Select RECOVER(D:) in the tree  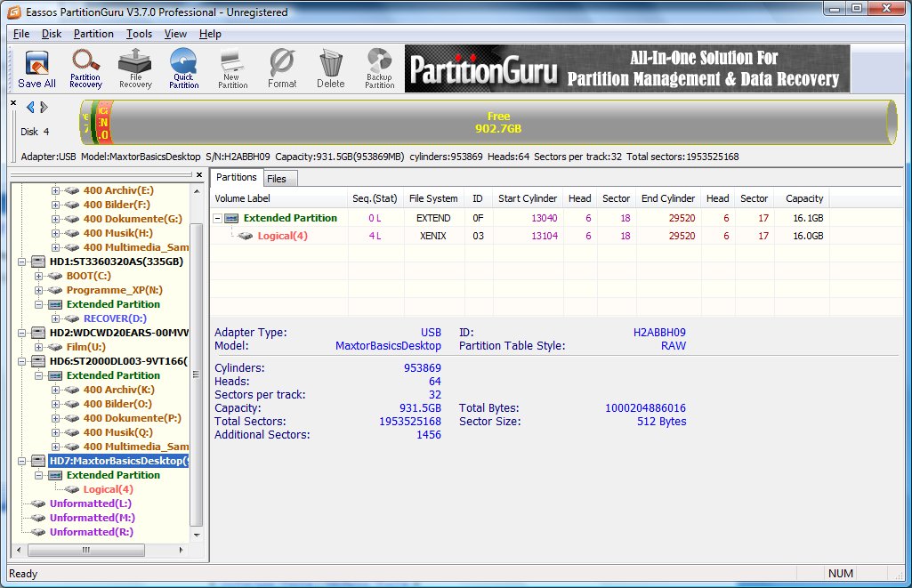(115, 318)
